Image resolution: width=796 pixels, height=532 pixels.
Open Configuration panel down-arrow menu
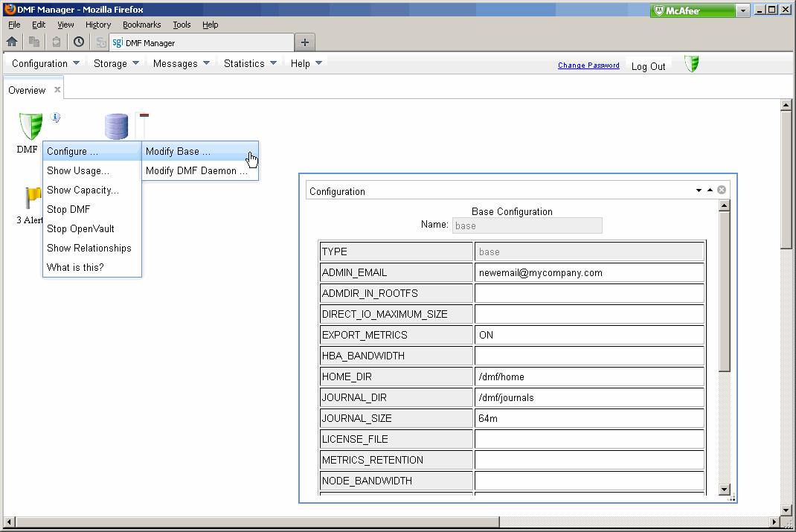click(x=699, y=190)
